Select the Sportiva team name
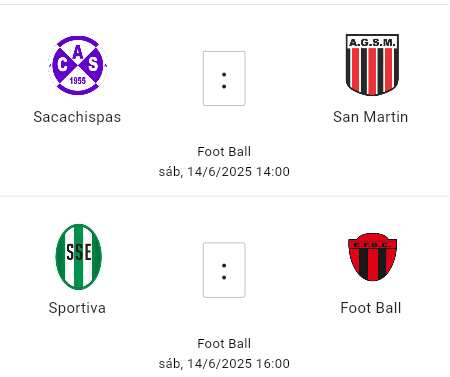The height and width of the screenshot is (377, 450). (77, 308)
